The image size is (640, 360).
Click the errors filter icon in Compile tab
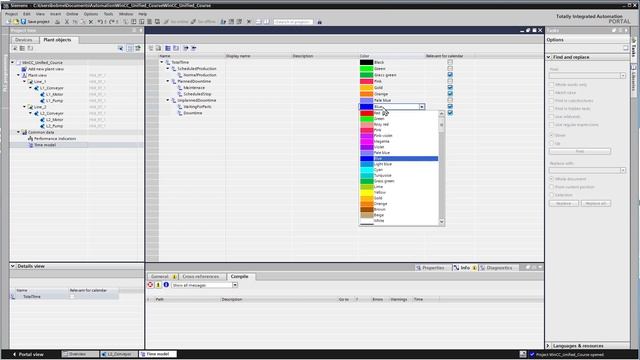point(150,285)
